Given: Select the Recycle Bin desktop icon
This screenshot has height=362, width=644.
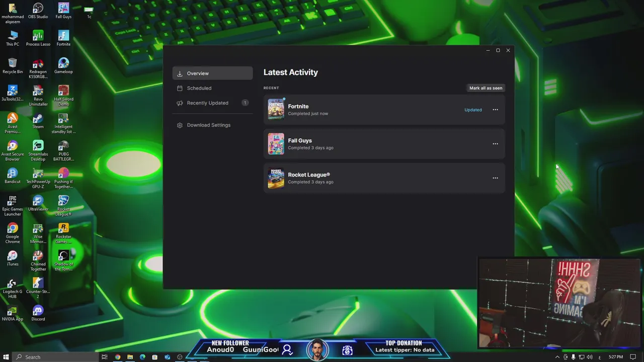Looking at the screenshot, I should (x=13, y=66).
